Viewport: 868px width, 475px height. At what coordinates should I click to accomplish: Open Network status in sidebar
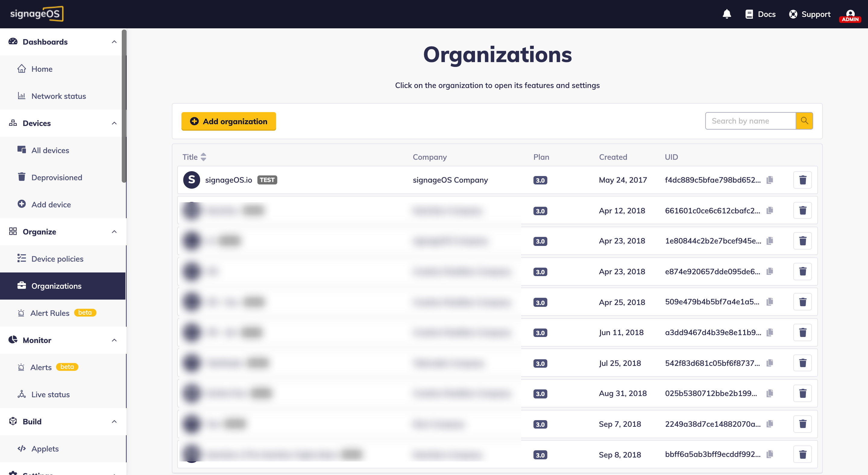click(x=58, y=96)
